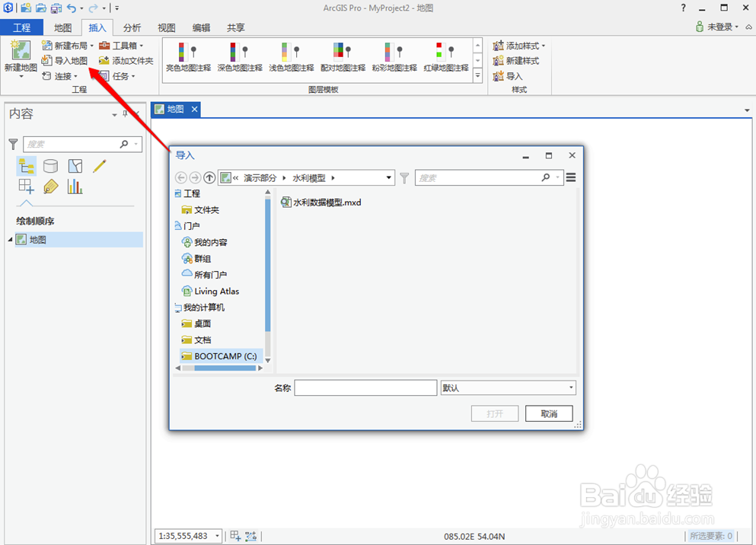This screenshot has width=756, height=545.
Task: Open the path dropdown in import dialog
Action: 388,178
